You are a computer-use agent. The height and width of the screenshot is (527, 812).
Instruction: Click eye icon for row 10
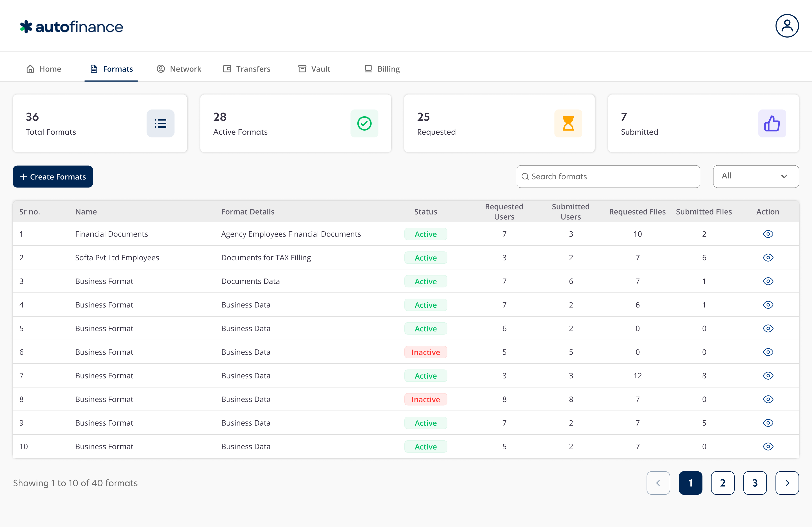[768, 447]
